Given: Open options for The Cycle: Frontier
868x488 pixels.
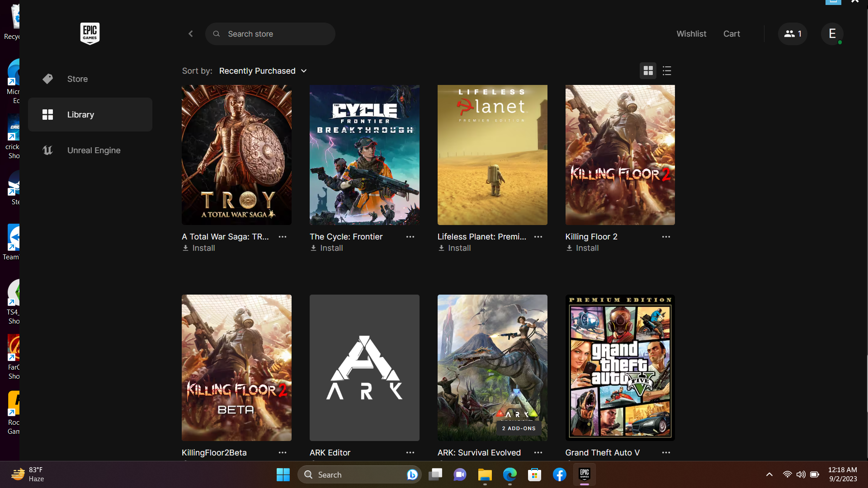Looking at the screenshot, I should tap(410, 237).
